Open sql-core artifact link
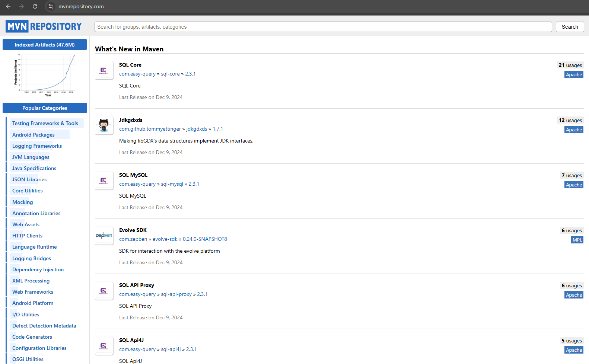589x364 pixels. (171, 74)
